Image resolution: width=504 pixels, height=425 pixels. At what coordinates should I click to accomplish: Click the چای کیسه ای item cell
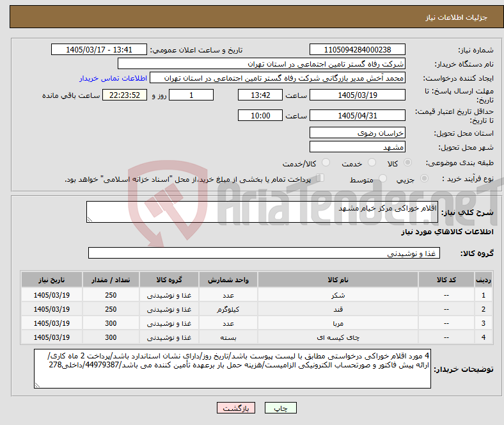point(338,337)
